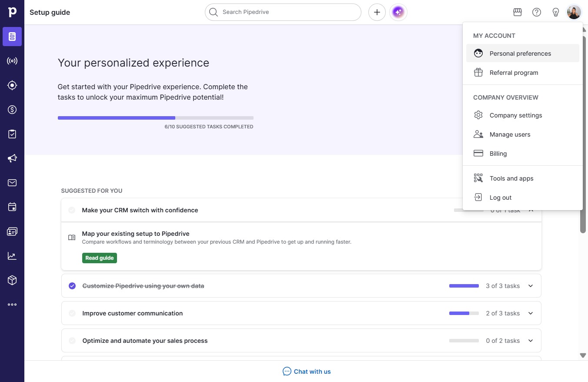
Task: Expand Customize Pipedrive using your own data chevron
Action: (531, 286)
